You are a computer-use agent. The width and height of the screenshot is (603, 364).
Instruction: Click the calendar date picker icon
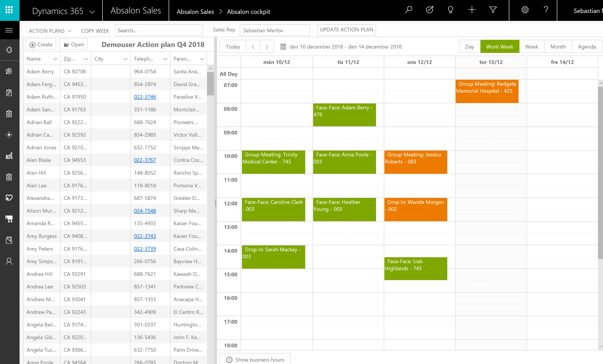pyautogui.click(x=283, y=46)
